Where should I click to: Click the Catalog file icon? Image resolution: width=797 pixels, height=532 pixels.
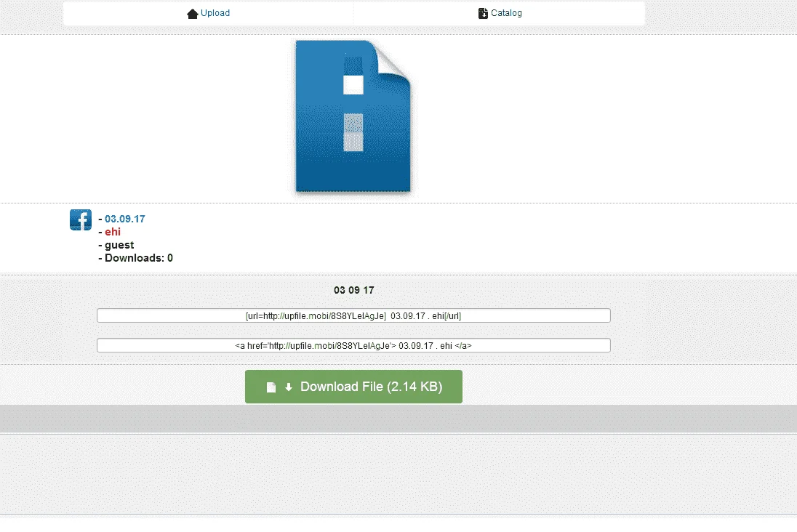(x=483, y=13)
